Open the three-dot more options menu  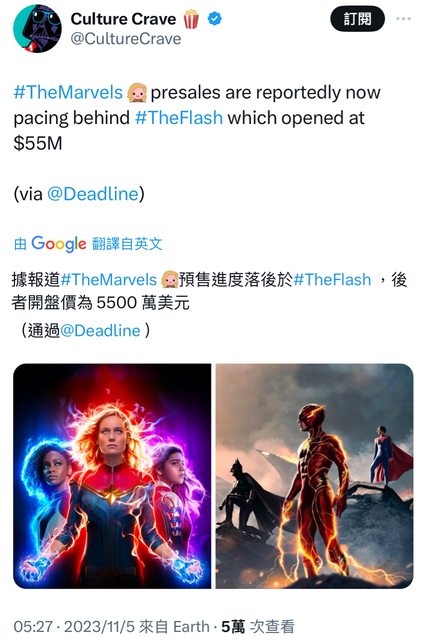pyautogui.click(x=403, y=19)
